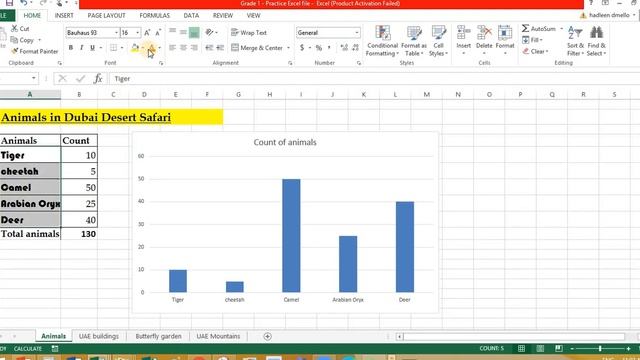Align text right icon

pyautogui.click(x=194, y=48)
